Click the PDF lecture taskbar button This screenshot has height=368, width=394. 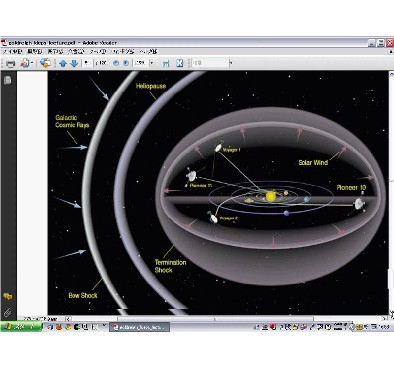(139, 327)
